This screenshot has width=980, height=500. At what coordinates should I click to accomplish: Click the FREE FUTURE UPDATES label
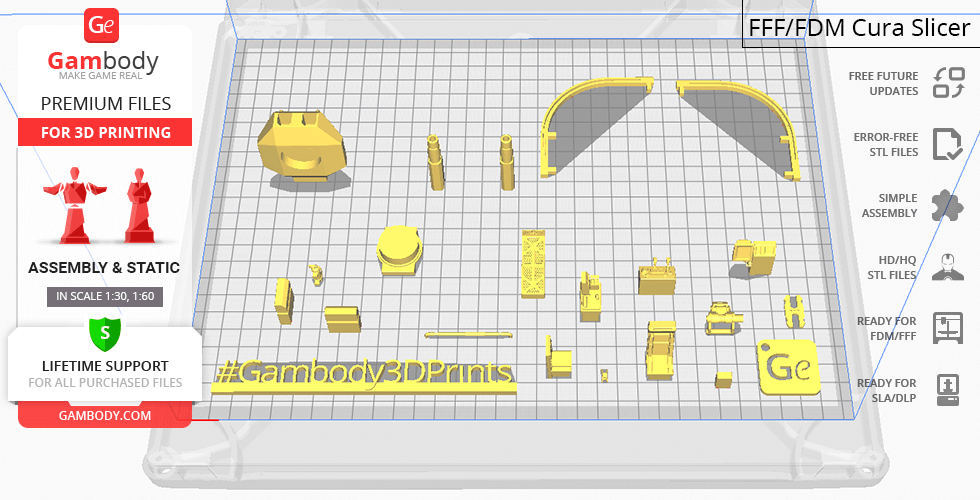click(x=883, y=83)
